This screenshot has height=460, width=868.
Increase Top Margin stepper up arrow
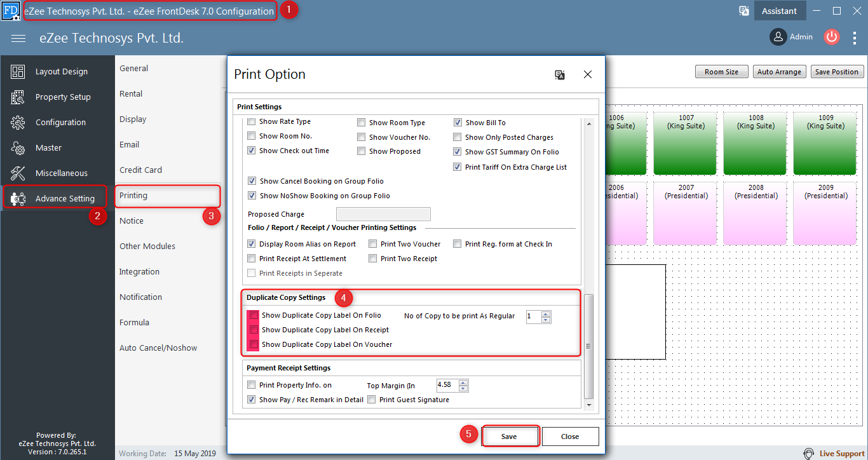(463, 382)
